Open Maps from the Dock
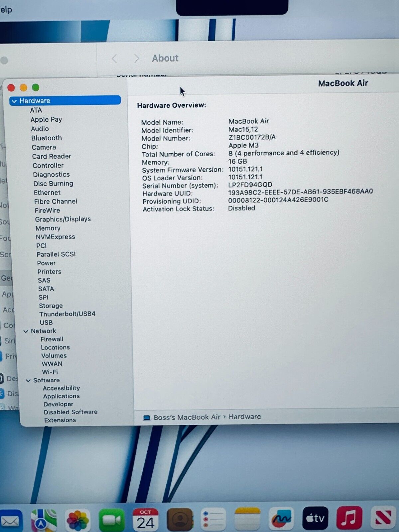The width and height of the screenshot is (399, 532). click(44, 520)
